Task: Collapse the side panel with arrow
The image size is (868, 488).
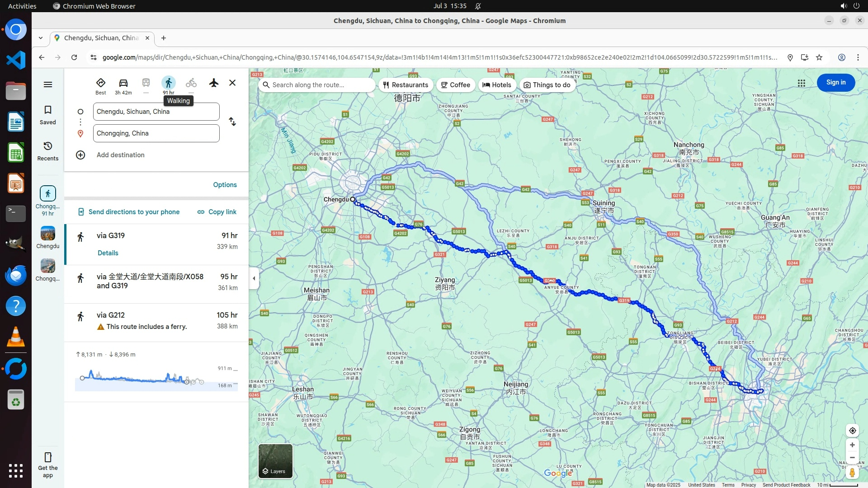Action: click(254, 278)
